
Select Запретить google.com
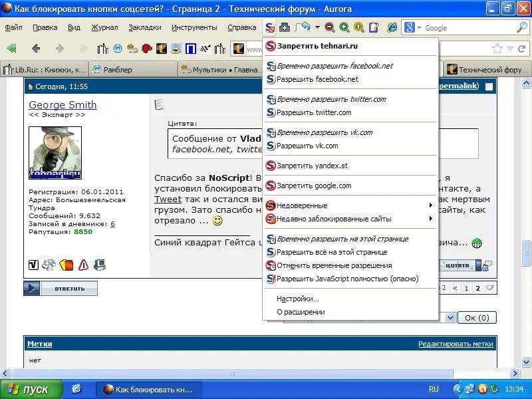350,186
